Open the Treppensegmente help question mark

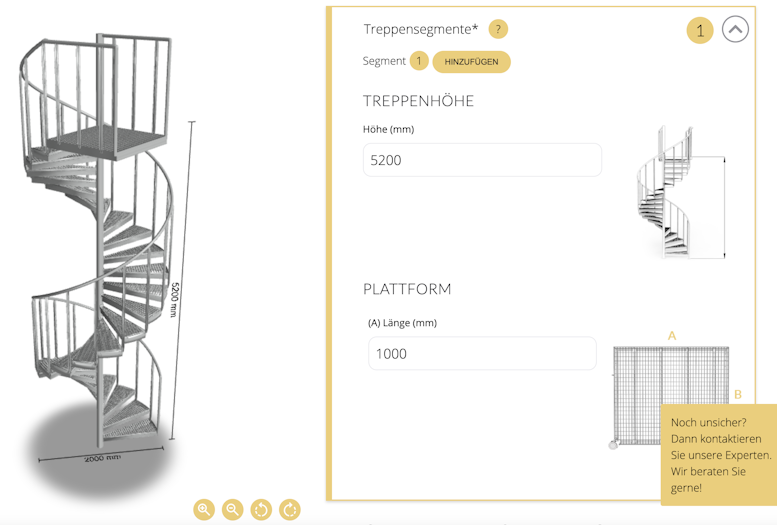coord(498,29)
